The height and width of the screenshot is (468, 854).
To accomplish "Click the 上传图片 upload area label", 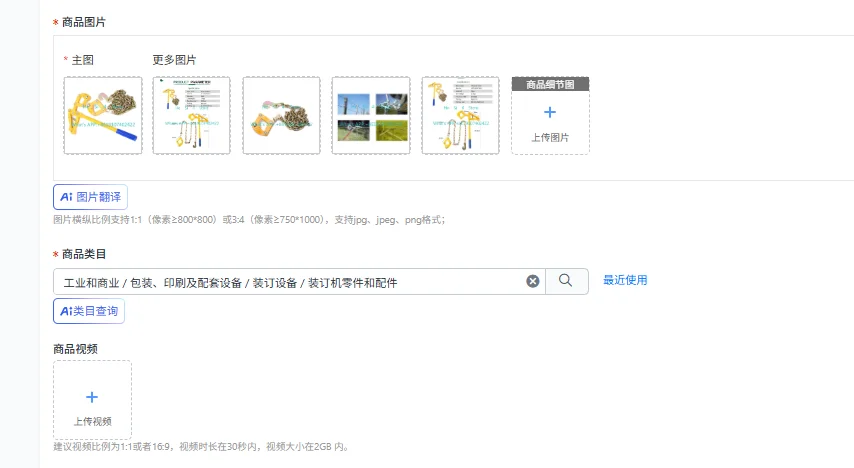I will coord(550,138).
